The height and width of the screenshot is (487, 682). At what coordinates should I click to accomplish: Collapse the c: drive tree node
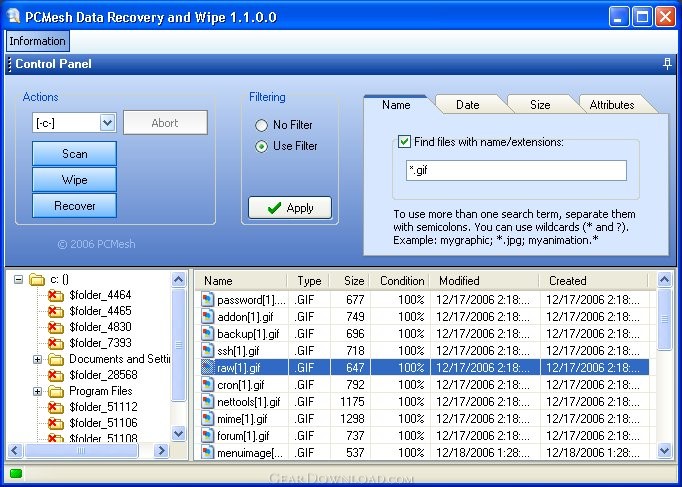click(19, 280)
